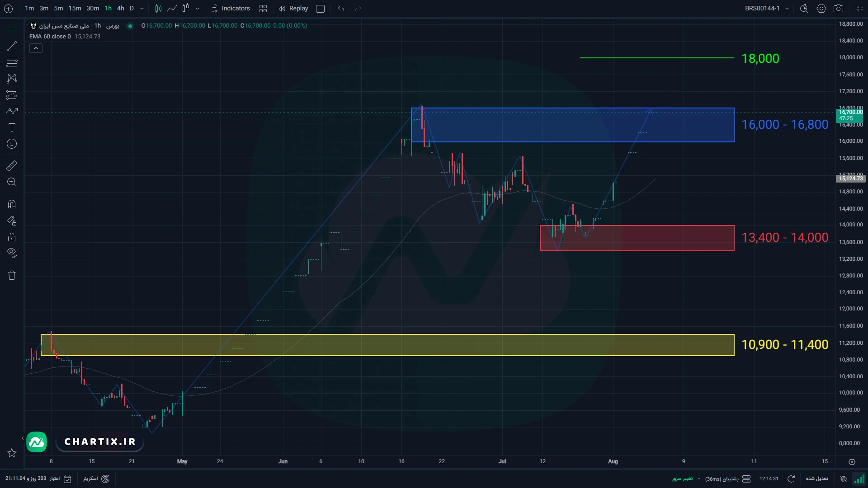The height and width of the screenshot is (488, 868).
Task: Open the quick search icon
Action: click(x=804, y=9)
